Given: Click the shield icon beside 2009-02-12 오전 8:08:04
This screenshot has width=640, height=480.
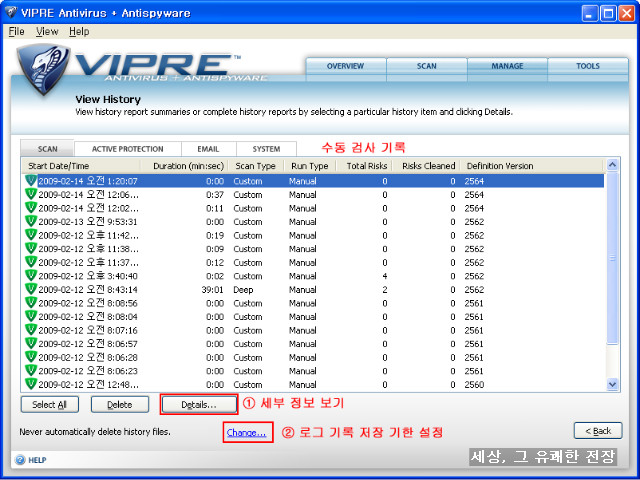Looking at the screenshot, I should (31, 316).
